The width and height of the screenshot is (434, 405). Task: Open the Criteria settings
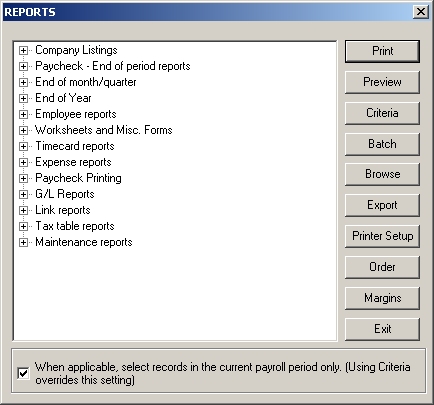click(382, 113)
